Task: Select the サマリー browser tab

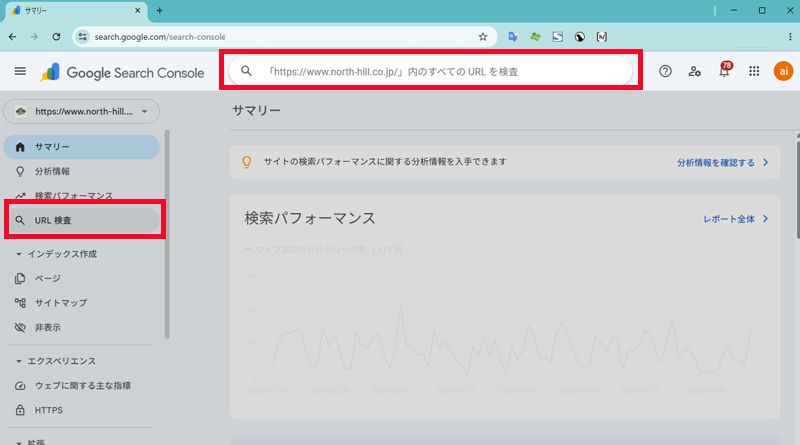Action: click(77, 11)
